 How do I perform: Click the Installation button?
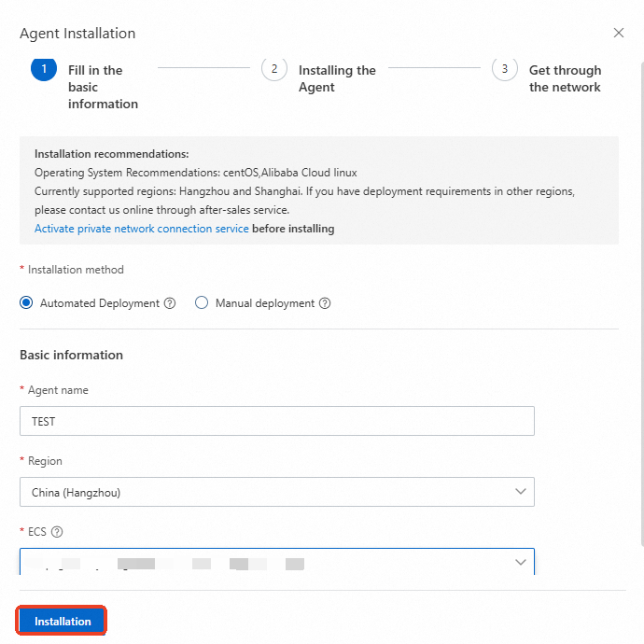click(x=63, y=622)
